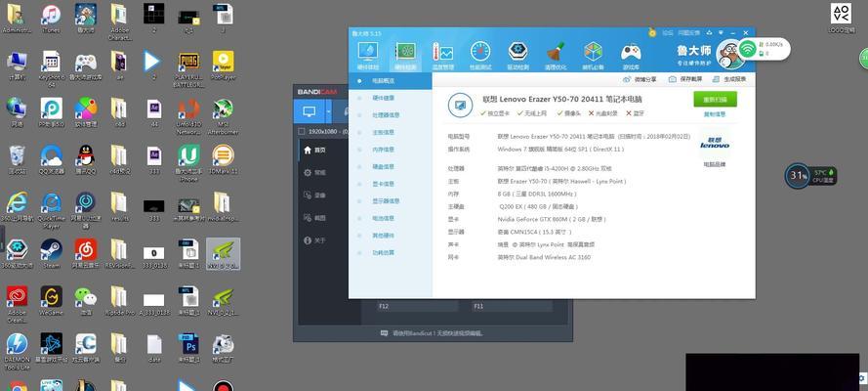Click 保存截屏 save screenshot button
Image resolution: width=868 pixels, height=391 pixels.
(x=685, y=80)
